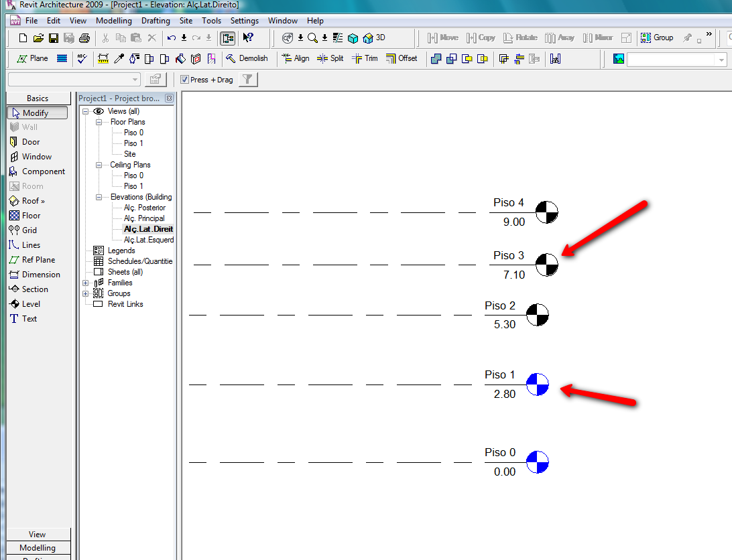Image resolution: width=732 pixels, height=560 pixels.
Task: Select the Plane work plane tool
Action: (x=32, y=58)
